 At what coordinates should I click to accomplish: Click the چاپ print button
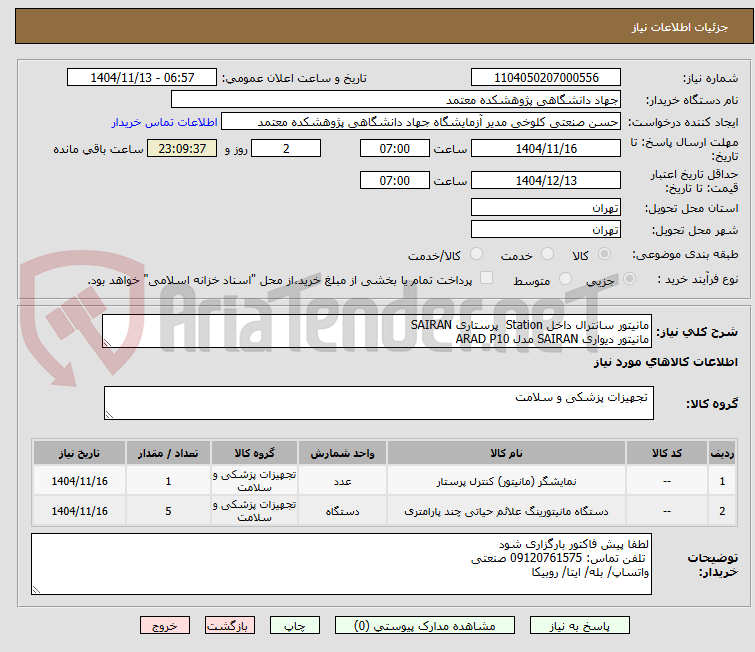294,626
